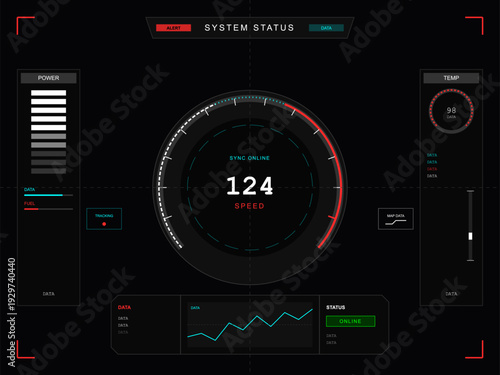
Task: Click the 124 speed readout
Action: [250, 186]
